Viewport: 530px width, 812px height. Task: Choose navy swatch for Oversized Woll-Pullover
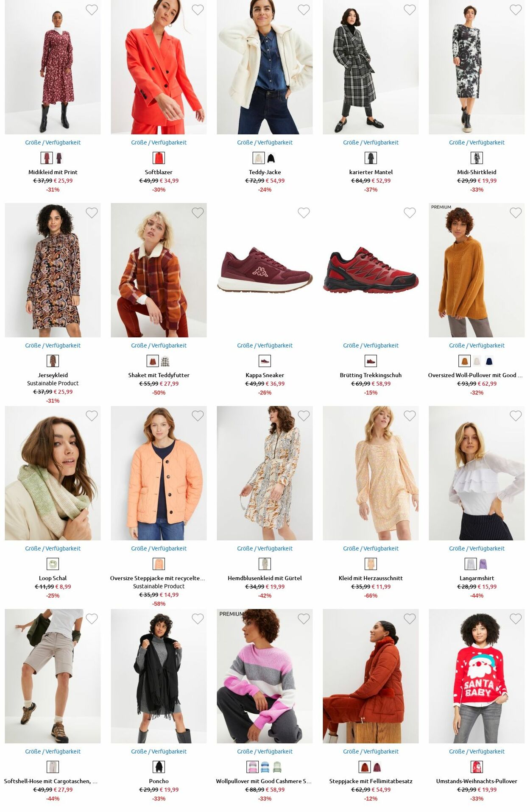coord(489,361)
